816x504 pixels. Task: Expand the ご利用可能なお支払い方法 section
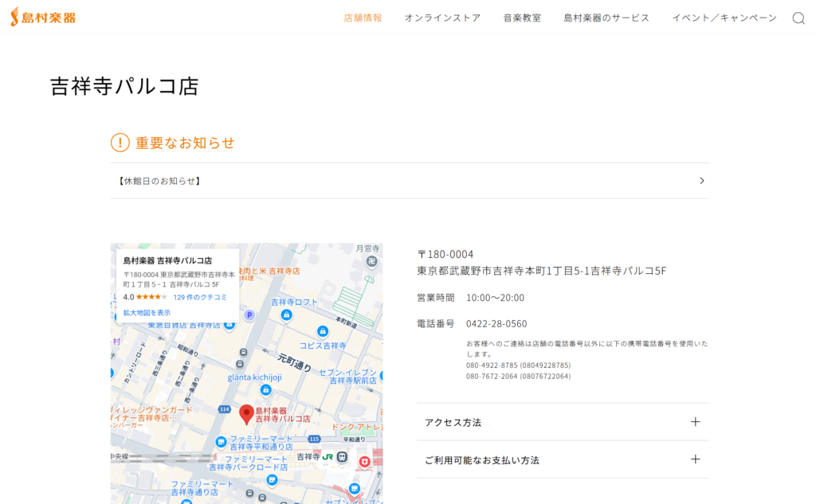point(563,459)
